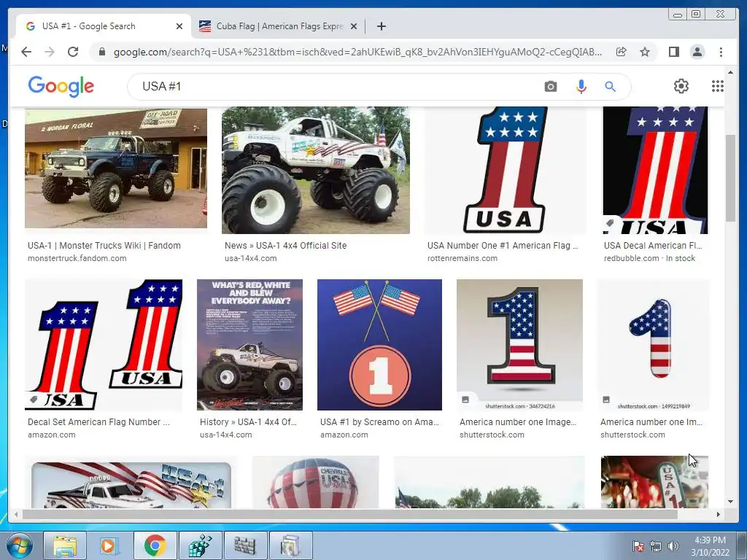Open Decal Set American Flag Number link
The height and width of the screenshot is (560, 747).
click(x=98, y=422)
